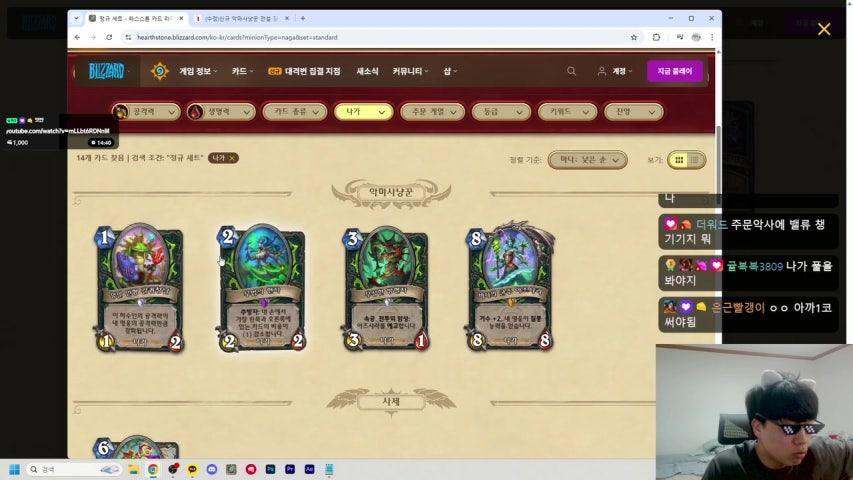Expand the 주문 계열 filter dropdown
Screen dimensions: 853x480
coord(432,112)
